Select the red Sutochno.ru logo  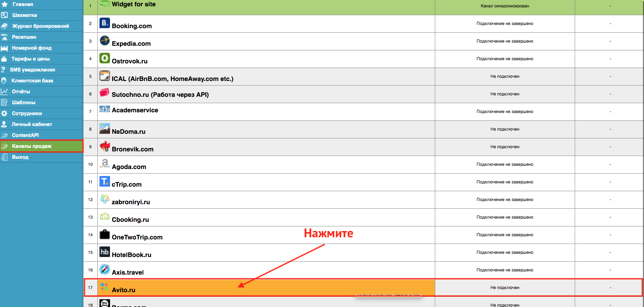[105, 93]
